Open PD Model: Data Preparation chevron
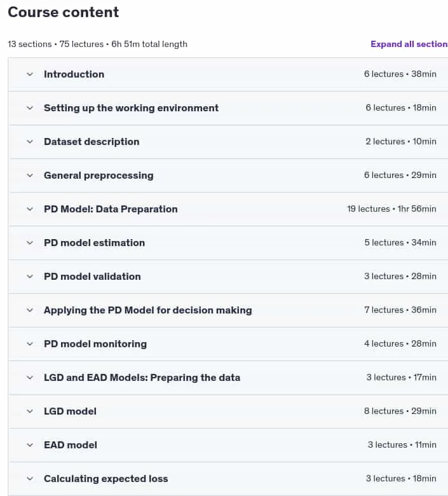The image size is (448, 496). point(30,209)
